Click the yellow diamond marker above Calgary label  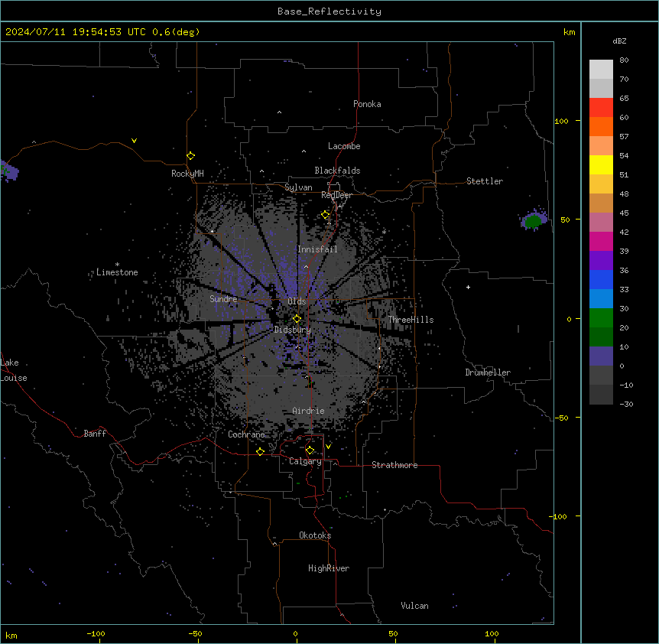(x=310, y=450)
